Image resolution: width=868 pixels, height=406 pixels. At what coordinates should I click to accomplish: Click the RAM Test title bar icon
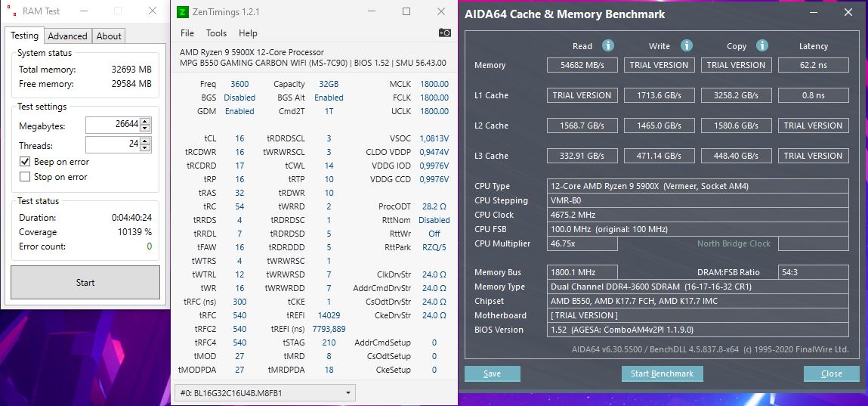coord(11,11)
